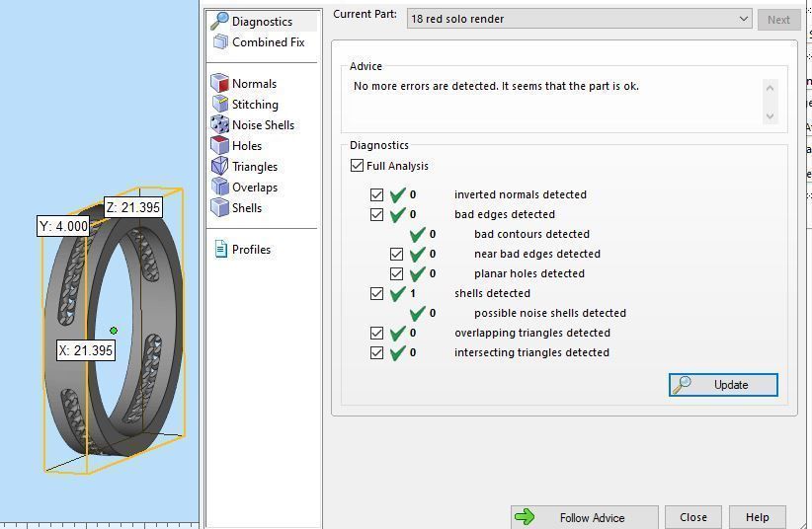Uncheck shells detection checkbox
Screen dimensions: 812x529
click(376, 293)
